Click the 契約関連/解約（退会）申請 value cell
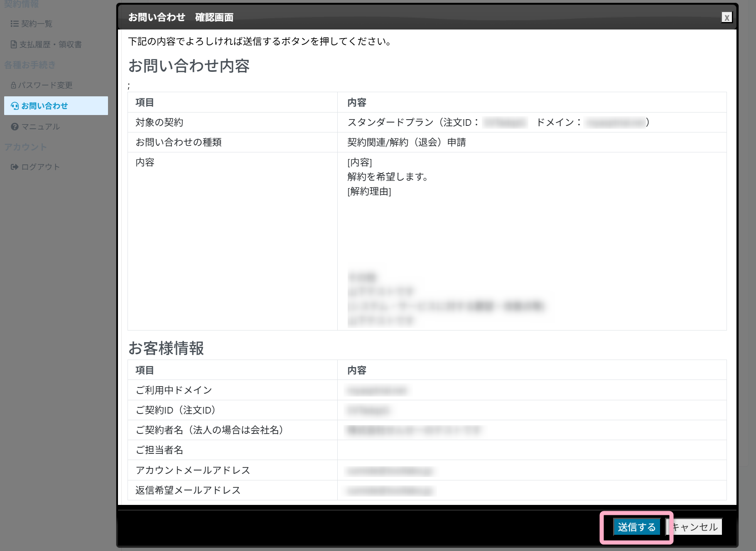This screenshot has width=756, height=551. coord(406,142)
